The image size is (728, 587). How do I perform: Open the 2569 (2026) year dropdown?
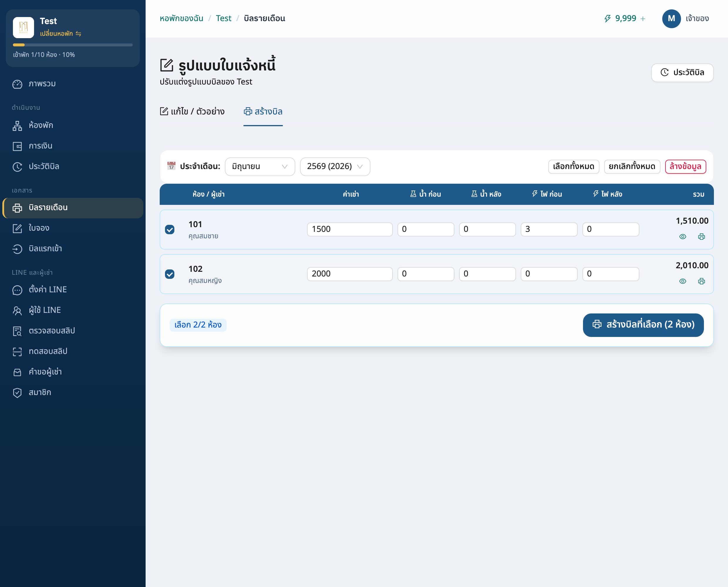[x=335, y=167]
